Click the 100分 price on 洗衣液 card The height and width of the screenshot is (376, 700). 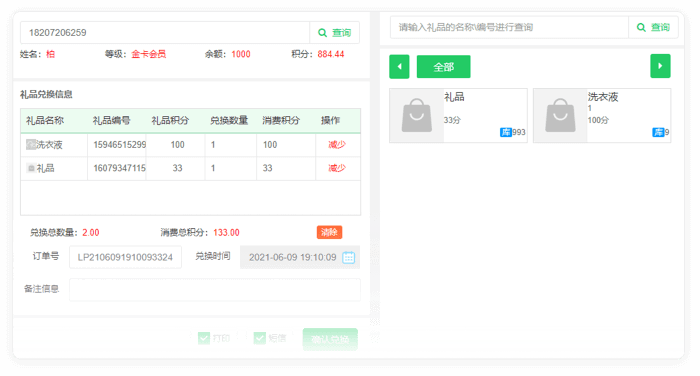(598, 120)
